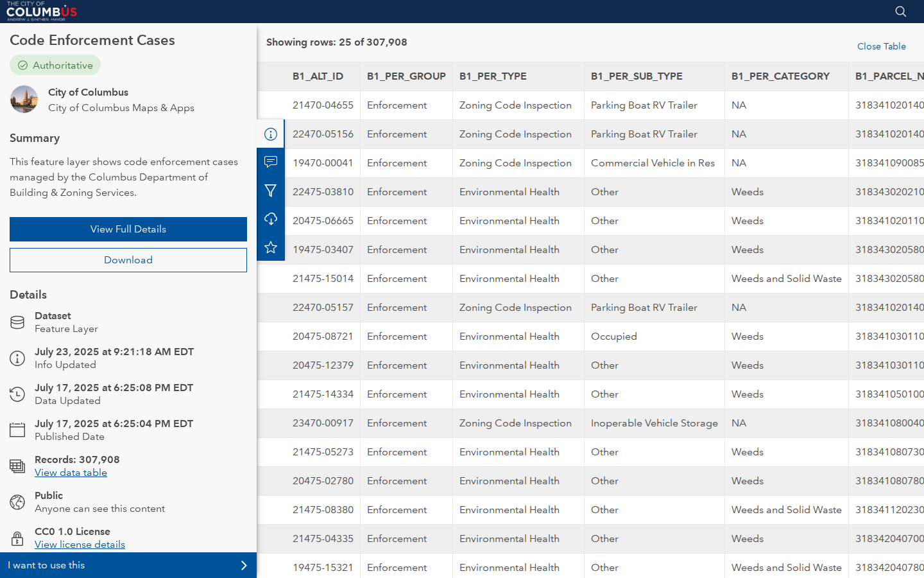Click Code Enforcement Cases title
The width and height of the screenshot is (924, 578).
pyautogui.click(x=92, y=40)
